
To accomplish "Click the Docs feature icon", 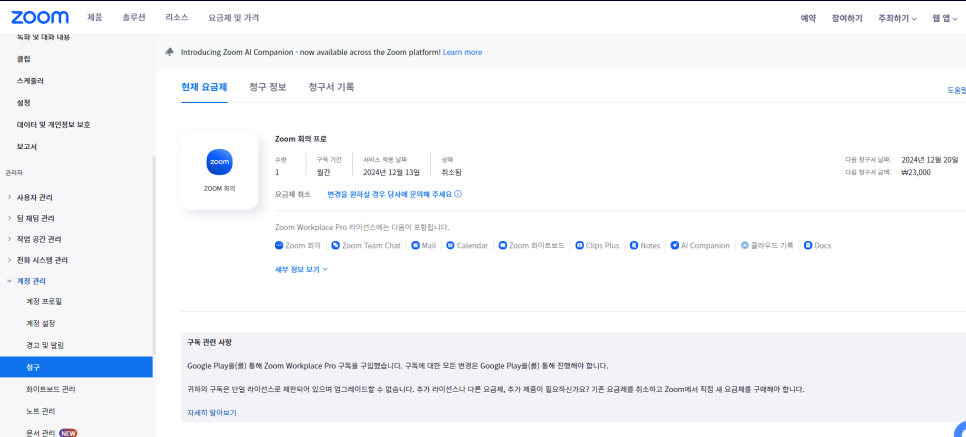I will (808, 245).
